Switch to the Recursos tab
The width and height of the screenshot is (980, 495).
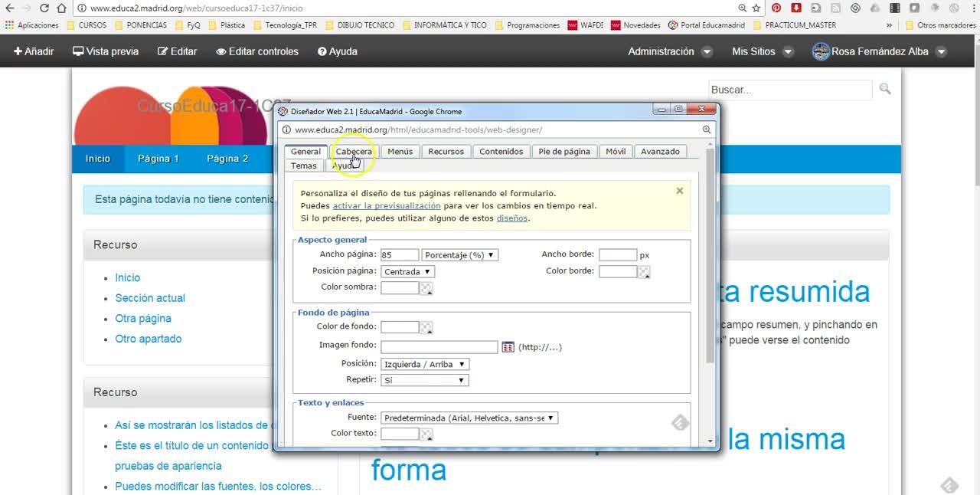446,152
